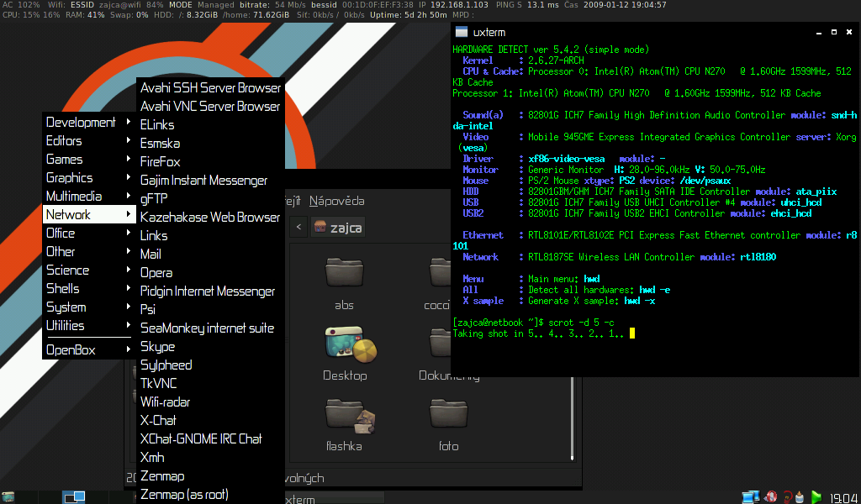This screenshot has width=861, height=504.
Task: Open the foto folder icon
Action: (449, 413)
